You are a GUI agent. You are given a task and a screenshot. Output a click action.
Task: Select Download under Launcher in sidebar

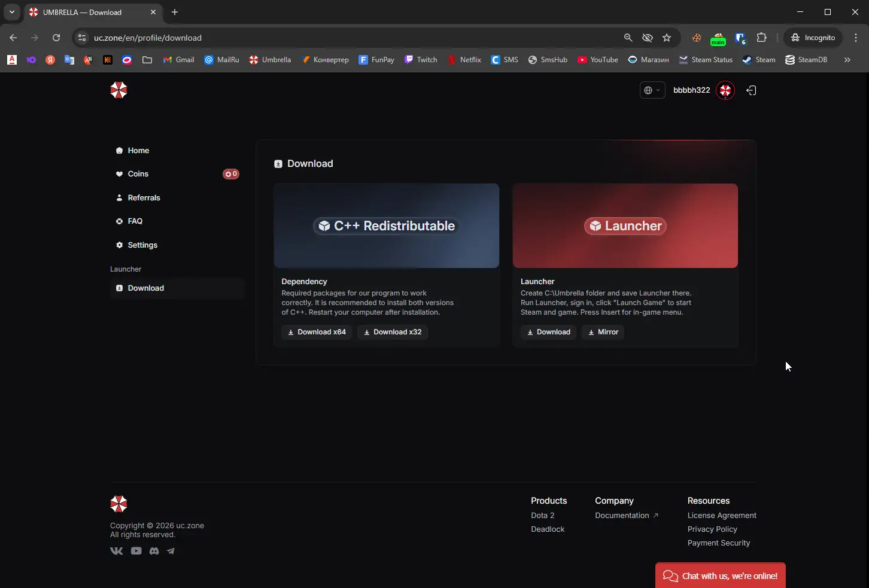[177, 288]
